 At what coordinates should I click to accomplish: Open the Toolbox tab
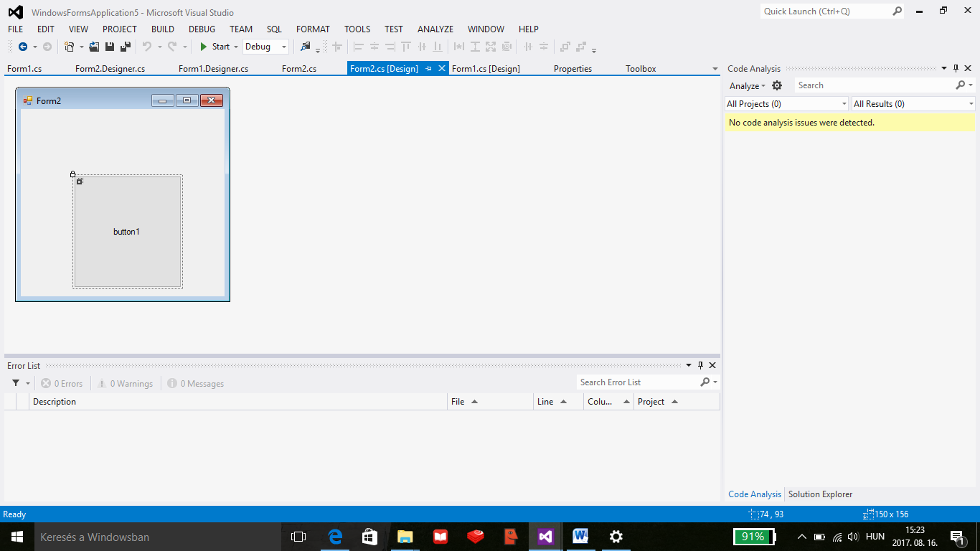[x=641, y=69]
